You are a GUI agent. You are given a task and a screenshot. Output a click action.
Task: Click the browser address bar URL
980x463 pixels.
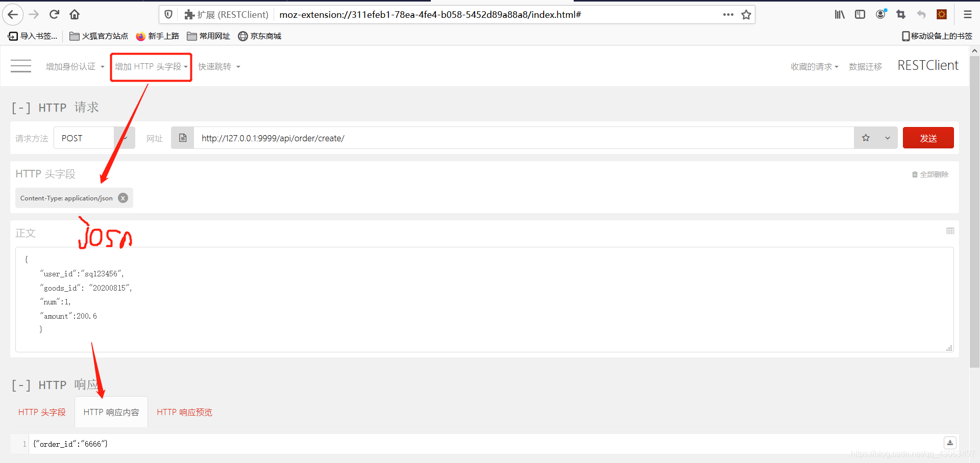click(430, 15)
